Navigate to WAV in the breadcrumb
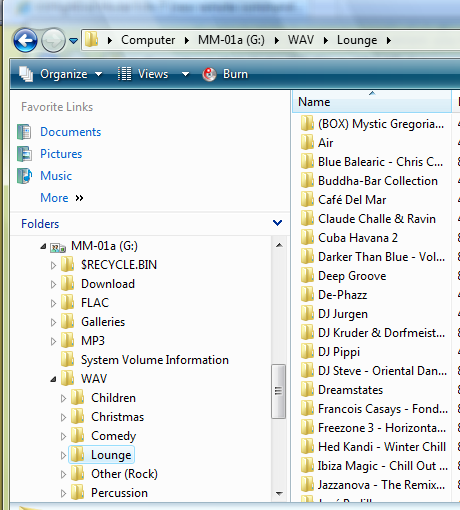Viewport: 460px width, 510px height. pos(301,40)
